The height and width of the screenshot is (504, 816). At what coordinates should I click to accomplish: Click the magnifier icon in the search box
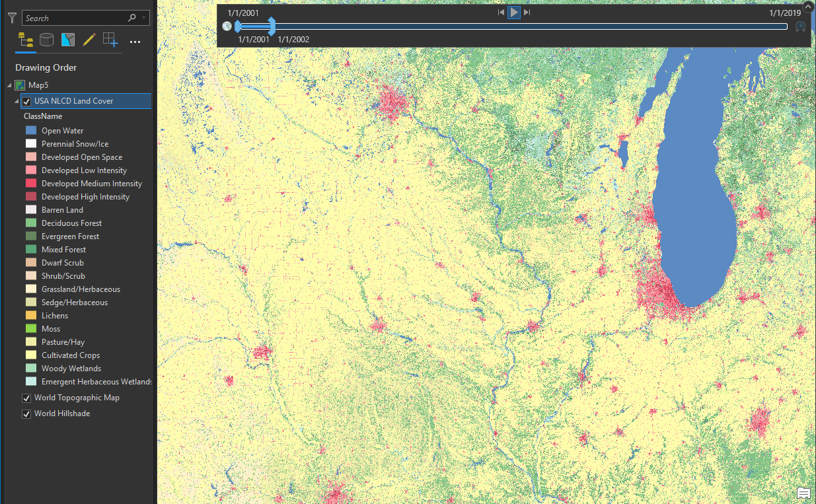tap(132, 18)
